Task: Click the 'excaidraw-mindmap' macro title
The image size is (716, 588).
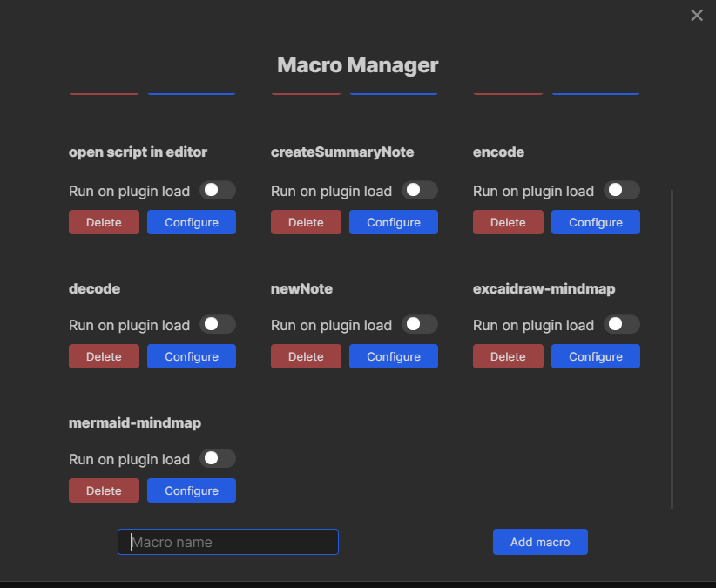Action: (544, 289)
